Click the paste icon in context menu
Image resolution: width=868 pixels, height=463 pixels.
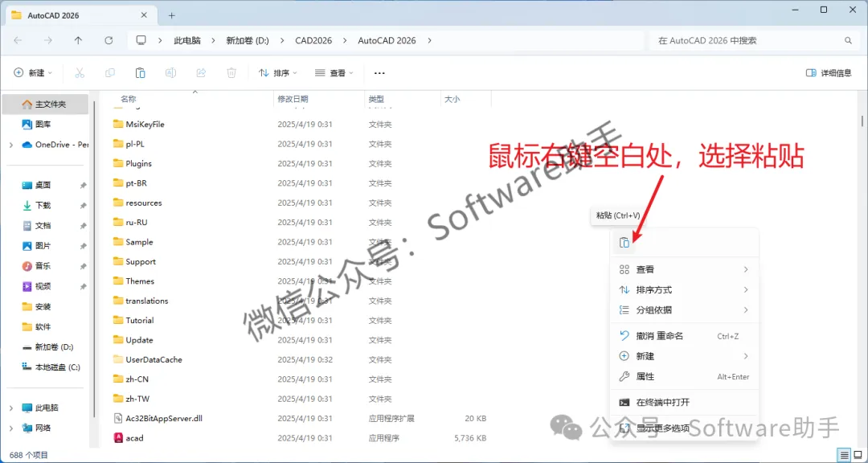coord(624,243)
